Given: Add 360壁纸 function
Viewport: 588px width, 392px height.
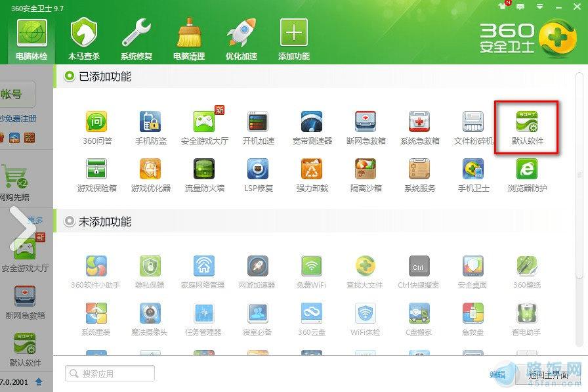Looking at the screenshot, I should [526, 272].
